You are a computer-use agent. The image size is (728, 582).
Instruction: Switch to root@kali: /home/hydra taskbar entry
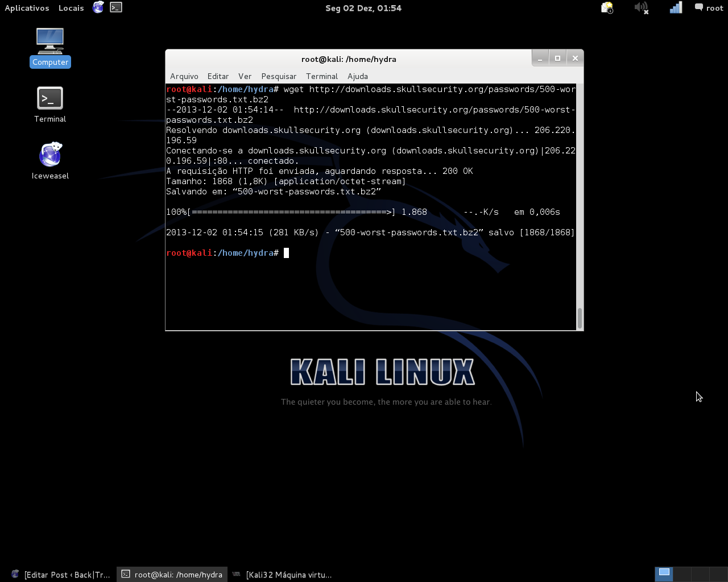(172, 575)
